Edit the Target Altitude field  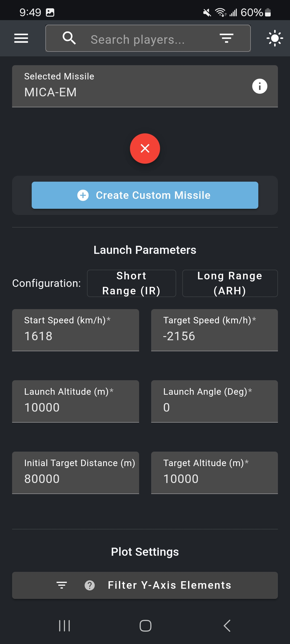(215, 473)
